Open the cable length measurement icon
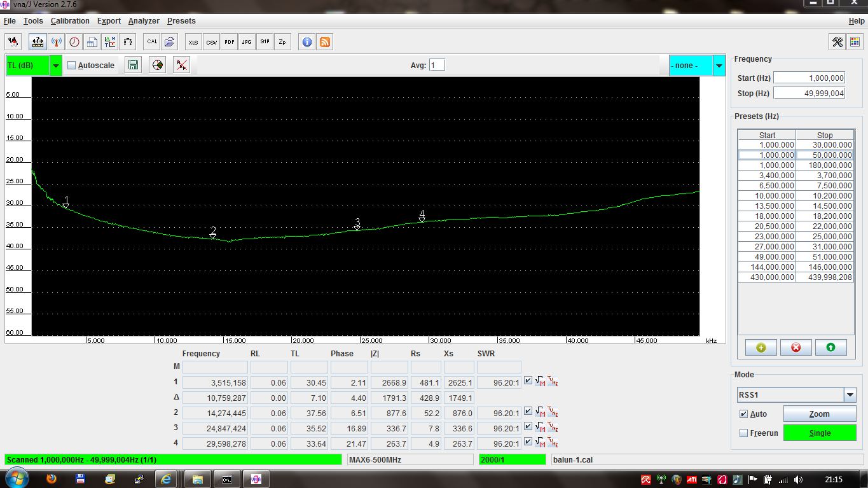This screenshot has width=868, height=488. pos(128,42)
